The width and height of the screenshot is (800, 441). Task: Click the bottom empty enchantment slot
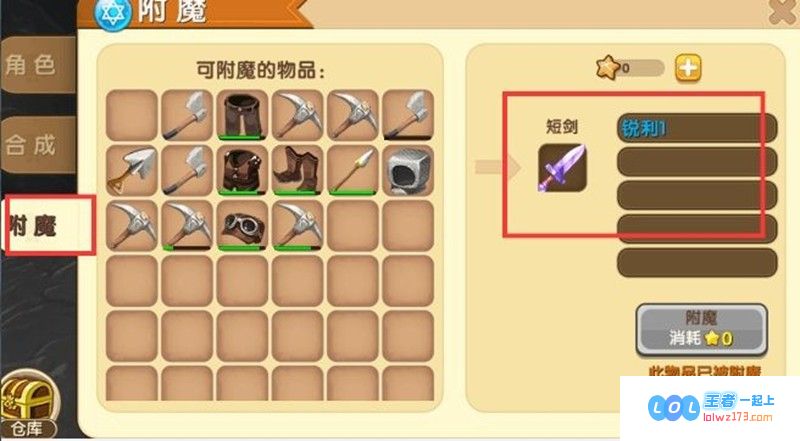(x=697, y=263)
